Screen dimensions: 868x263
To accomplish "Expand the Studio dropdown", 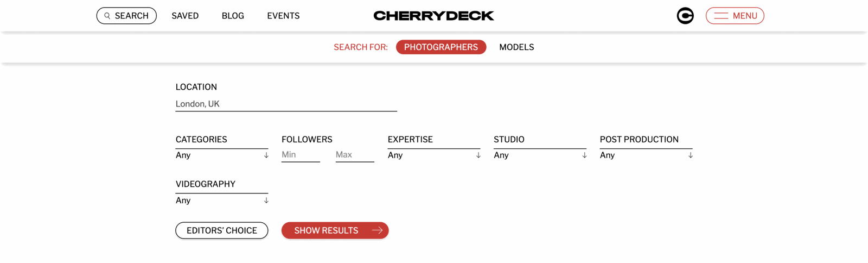I will click(x=539, y=155).
